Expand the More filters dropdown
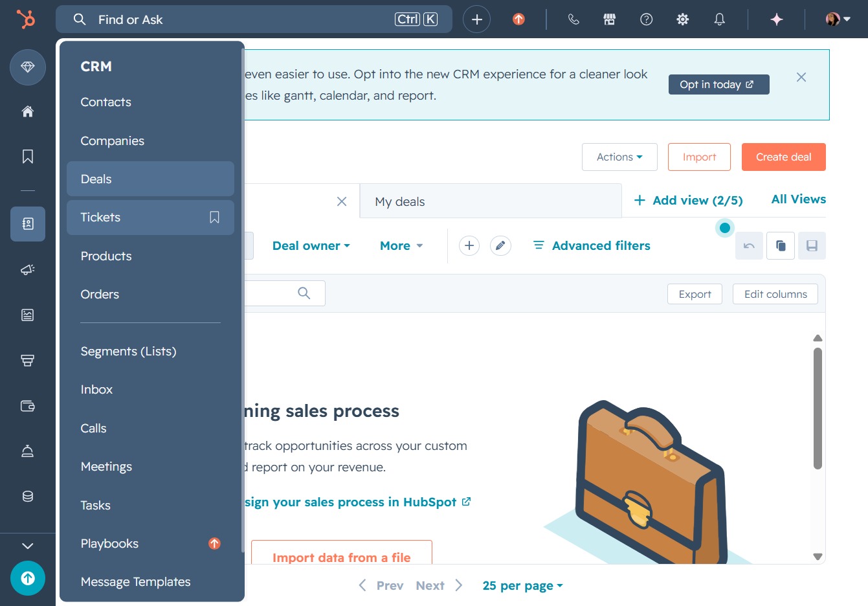The width and height of the screenshot is (868, 606). coord(401,245)
